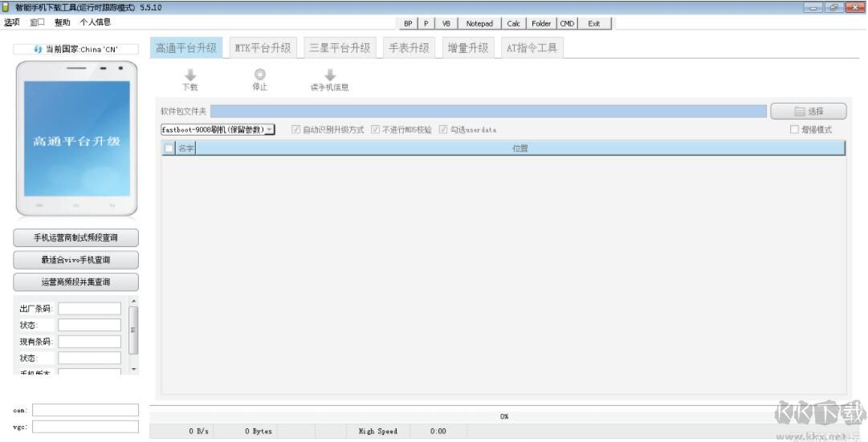This screenshot has height=442, width=868.
Task: Click the 读手机信息 read phone info icon
Action: click(330, 75)
